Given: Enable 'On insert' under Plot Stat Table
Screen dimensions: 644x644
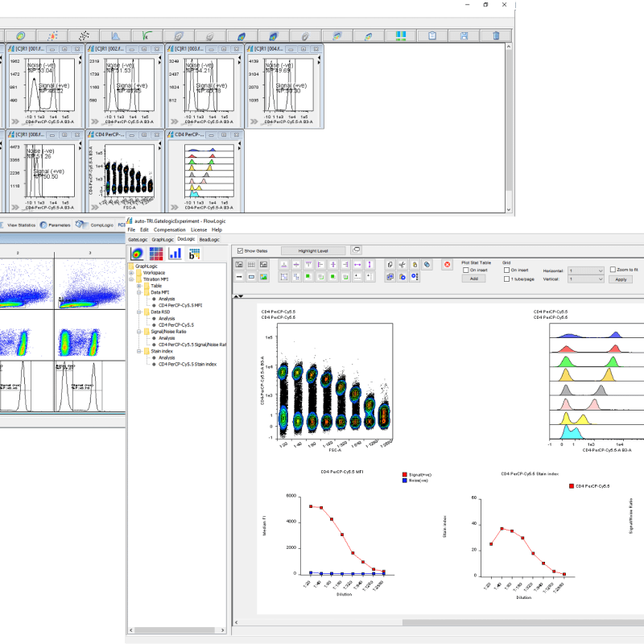Looking at the screenshot, I should pyautogui.click(x=465, y=270).
